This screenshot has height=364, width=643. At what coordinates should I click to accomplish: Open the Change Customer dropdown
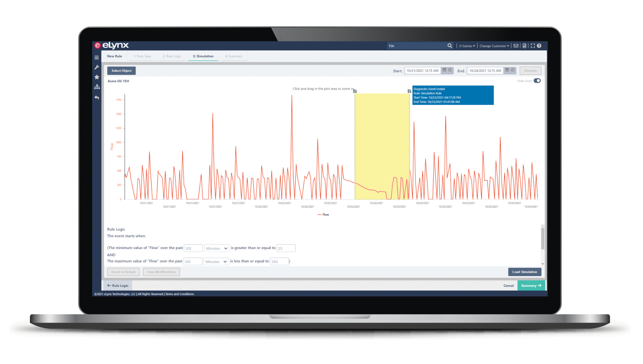tap(494, 46)
